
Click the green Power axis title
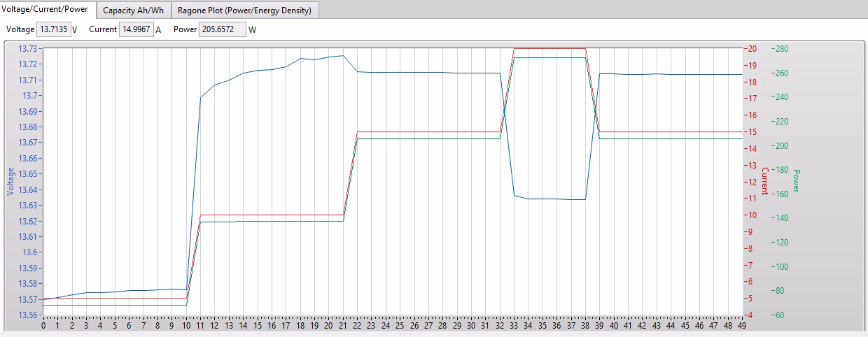796,180
